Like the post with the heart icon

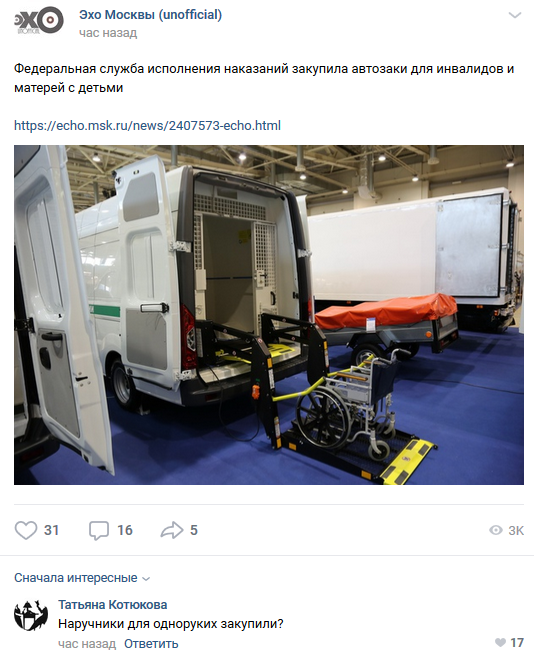[26, 530]
